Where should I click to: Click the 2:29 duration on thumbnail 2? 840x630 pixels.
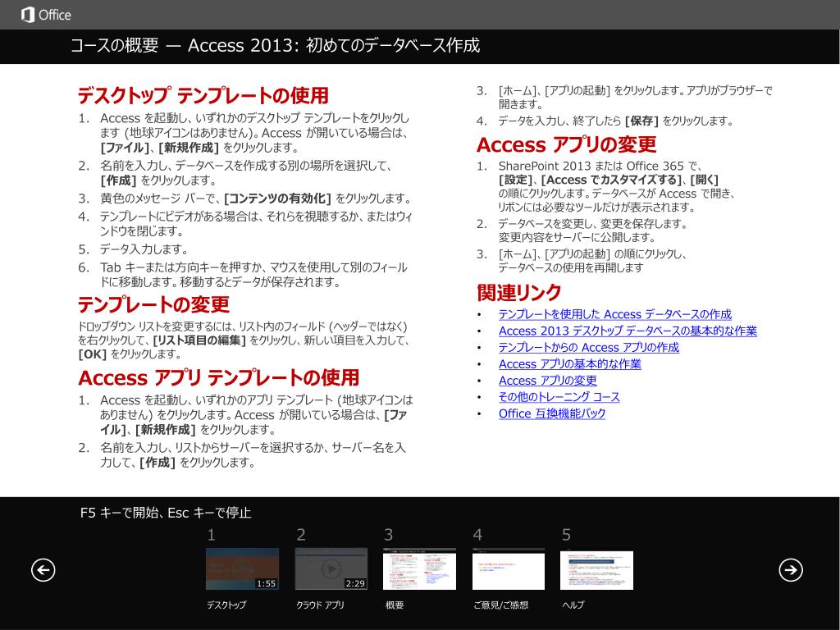tap(354, 583)
